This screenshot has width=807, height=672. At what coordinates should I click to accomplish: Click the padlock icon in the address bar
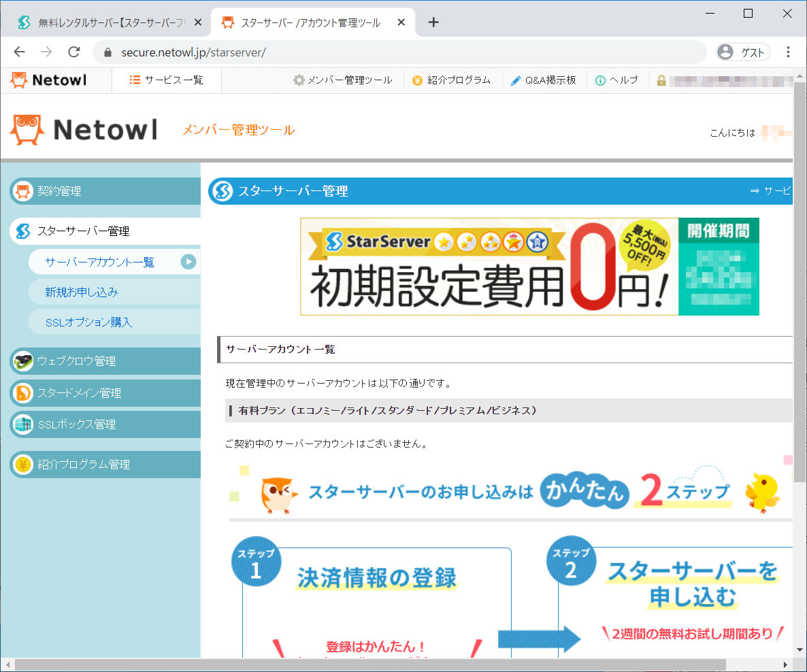[x=108, y=52]
